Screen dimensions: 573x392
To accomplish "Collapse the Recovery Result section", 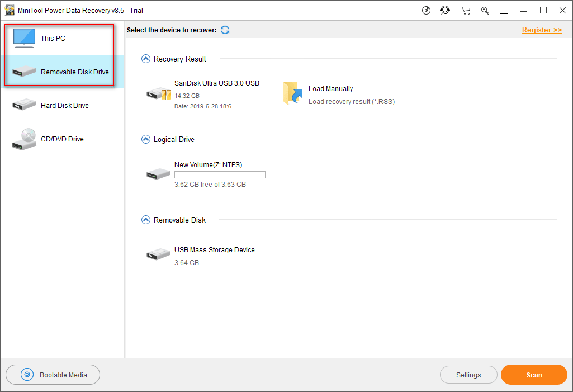I will [146, 59].
